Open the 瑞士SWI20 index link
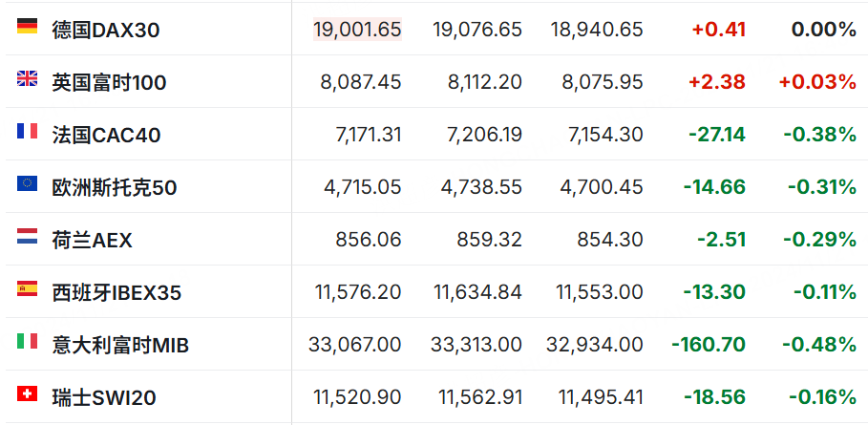 104,397
